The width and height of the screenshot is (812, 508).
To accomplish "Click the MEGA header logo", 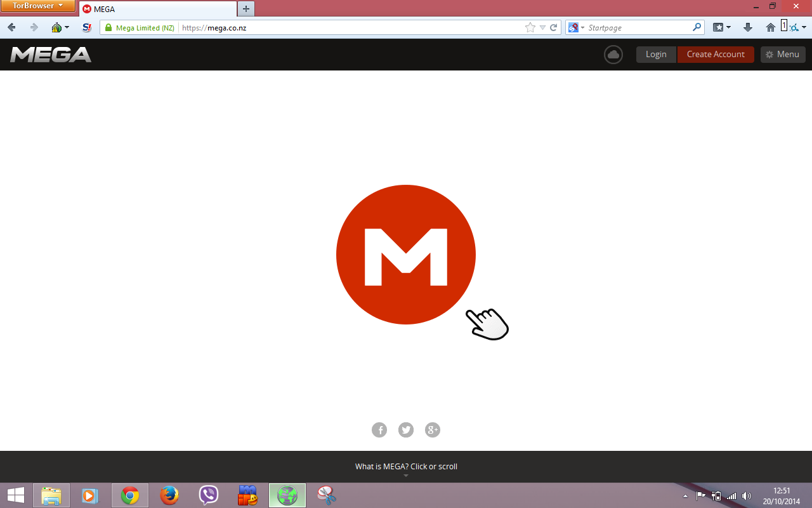I will pyautogui.click(x=51, y=55).
